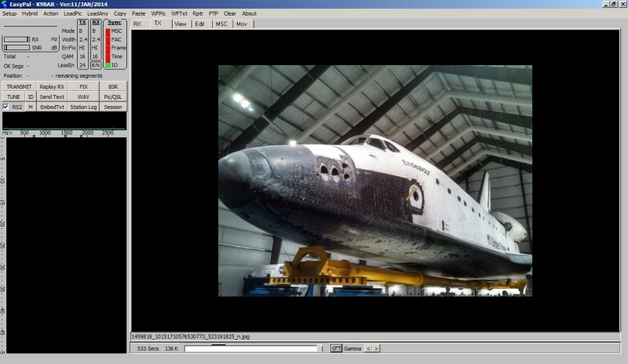Click the LoadPic menu item
This screenshot has height=364, width=628.
72,13
